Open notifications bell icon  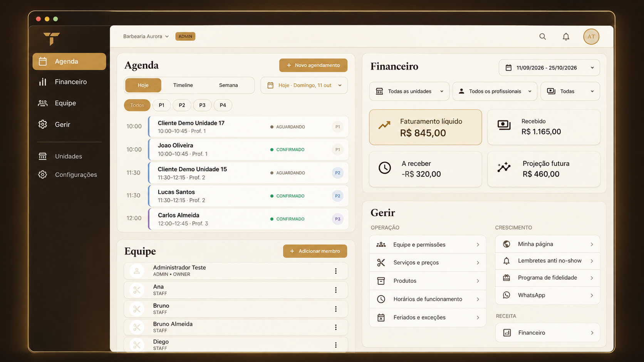tap(566, 37)
